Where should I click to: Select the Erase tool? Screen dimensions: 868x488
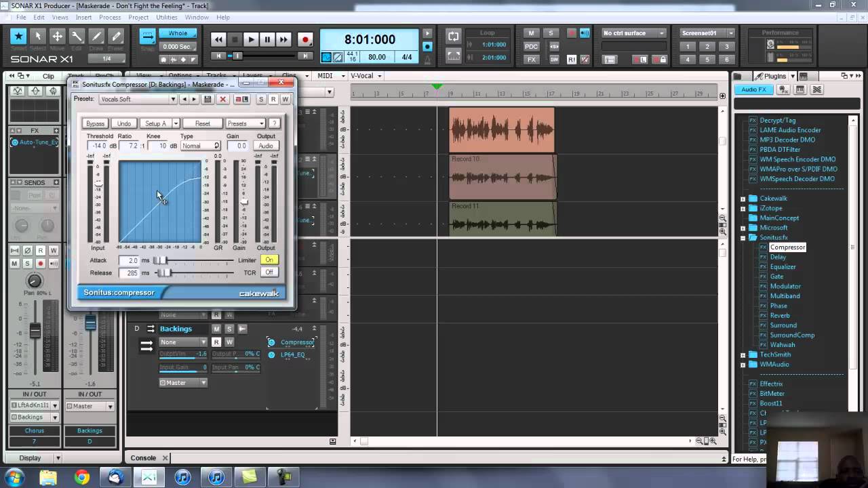point(116,37)
